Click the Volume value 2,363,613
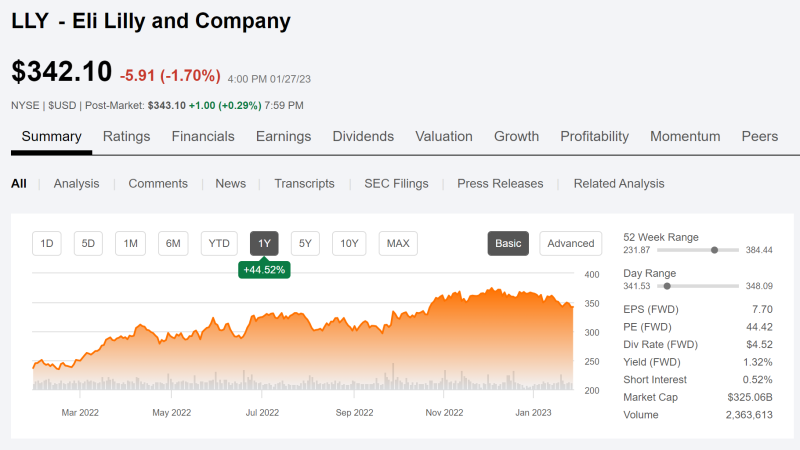The image size is (800, 450). pyautogui.click(x=749, y=415)
